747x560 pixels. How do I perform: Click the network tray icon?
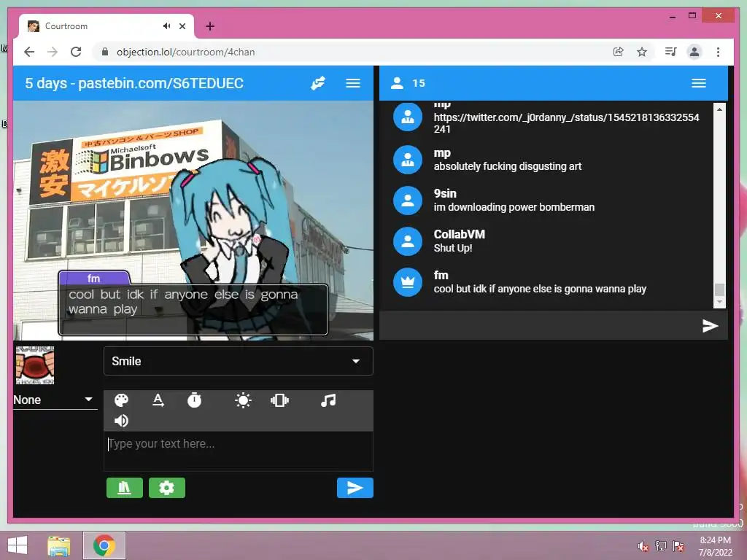coord(661,546)
